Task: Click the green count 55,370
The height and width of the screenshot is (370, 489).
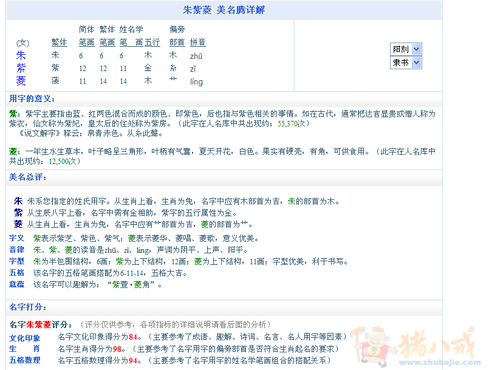Action: pos(287,124)
